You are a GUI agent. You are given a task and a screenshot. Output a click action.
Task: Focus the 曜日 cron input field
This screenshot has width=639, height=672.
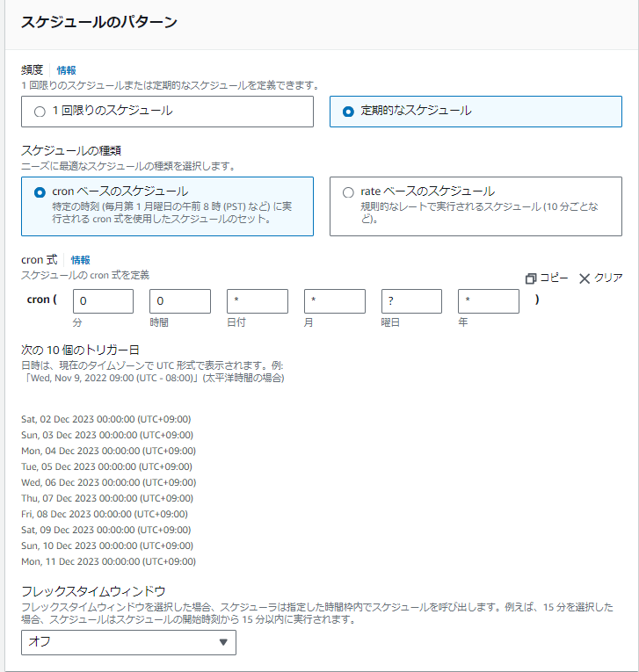(x=411, y=301)
